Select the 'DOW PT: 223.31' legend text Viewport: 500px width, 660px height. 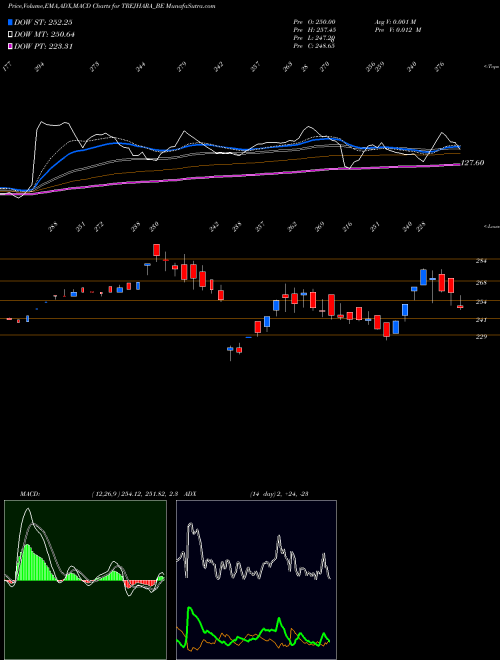[43, 46]
